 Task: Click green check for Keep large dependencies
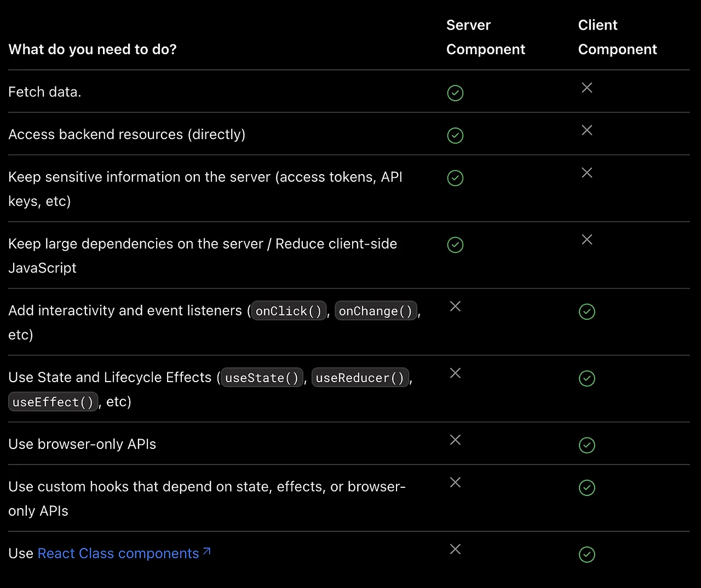455,245
